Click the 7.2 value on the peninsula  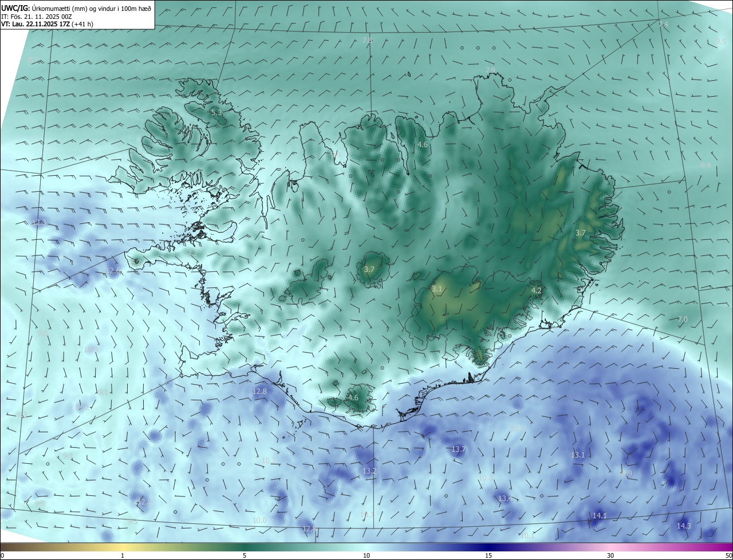click(193, 253)
